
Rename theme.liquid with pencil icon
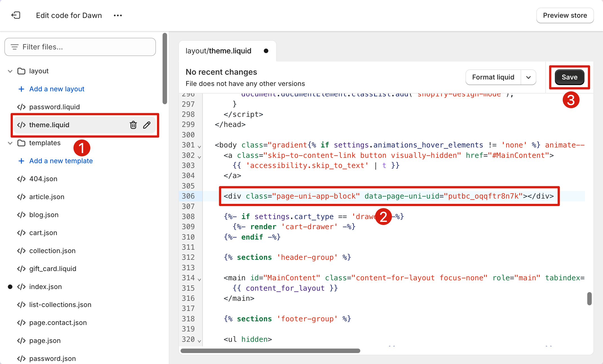(147, 125)
